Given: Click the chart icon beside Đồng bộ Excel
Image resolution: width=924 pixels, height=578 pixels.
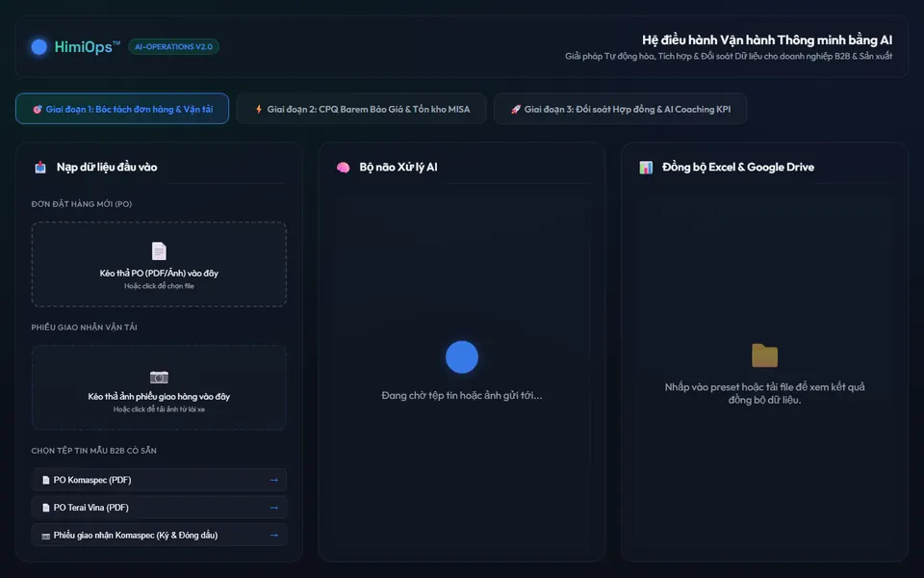Looking at the screenshot, I should coord(646,168).
